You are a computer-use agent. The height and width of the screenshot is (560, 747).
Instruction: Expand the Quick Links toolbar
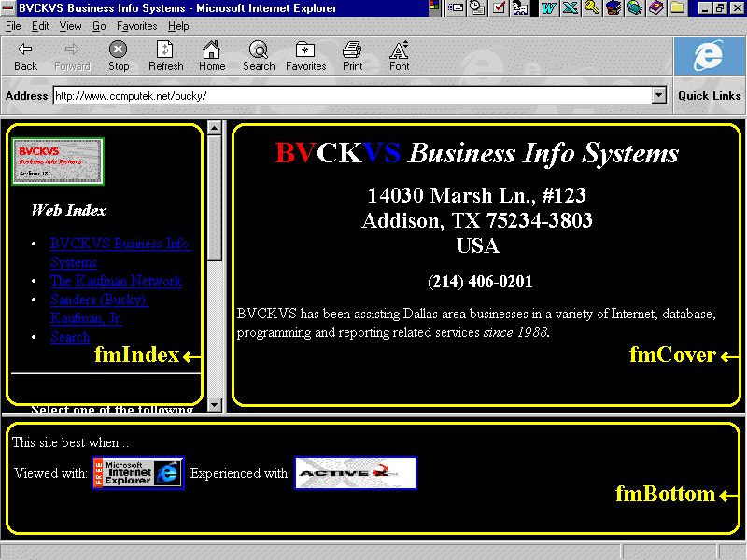tap(709, 95)
